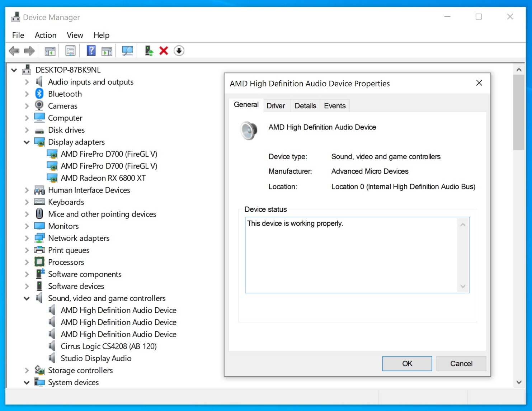532x411 pixels.
Task: Click the device tree scrollbar thumb
Action: pos(519,113)
